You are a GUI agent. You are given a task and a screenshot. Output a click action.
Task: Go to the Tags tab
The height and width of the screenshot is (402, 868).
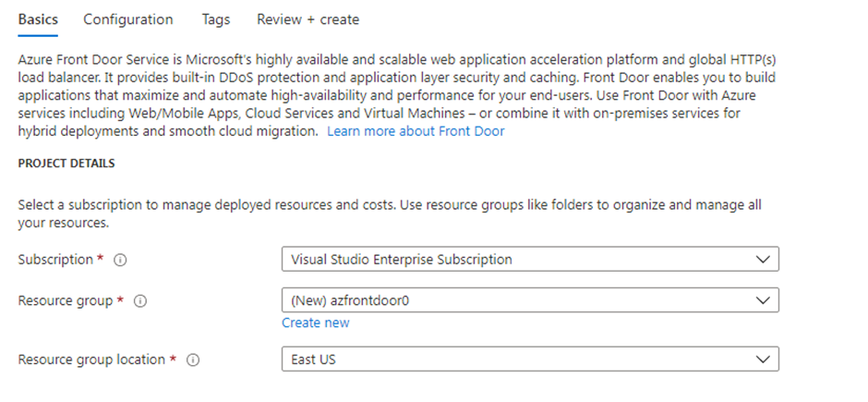[216, 19]
